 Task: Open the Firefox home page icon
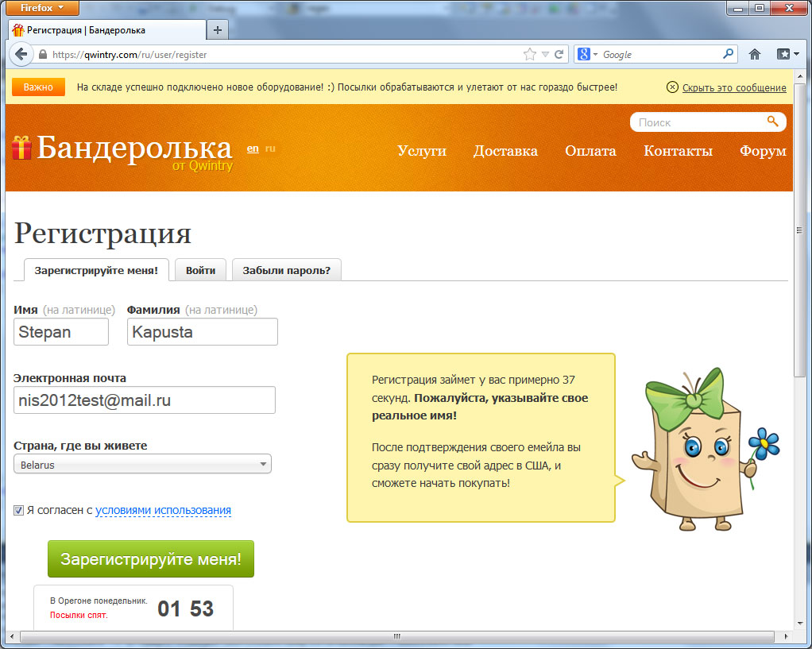pyautogui.click(x=755, y=55)
